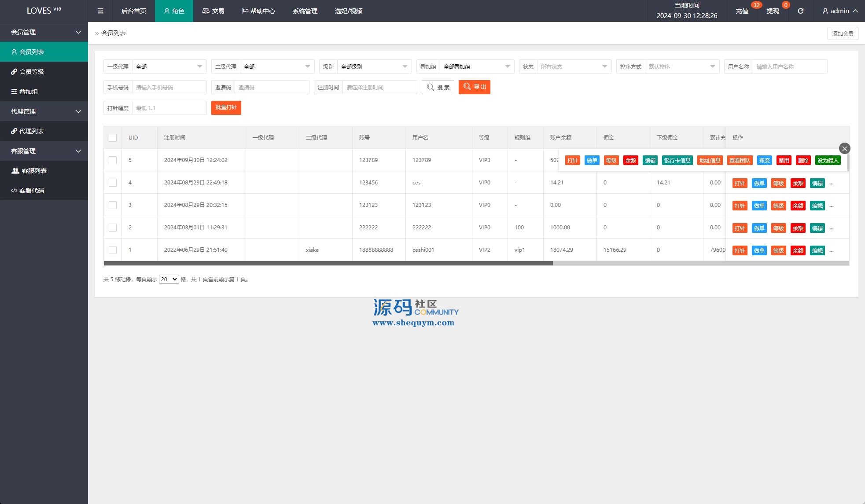Open 叠加组 list icon in sidebar
Screen dimensions: 865x504
[x=14, y=92]
